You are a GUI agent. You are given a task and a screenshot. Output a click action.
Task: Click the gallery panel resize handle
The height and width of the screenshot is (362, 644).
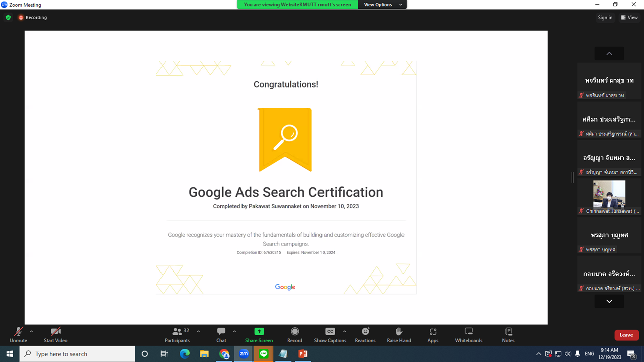(572, 177)
